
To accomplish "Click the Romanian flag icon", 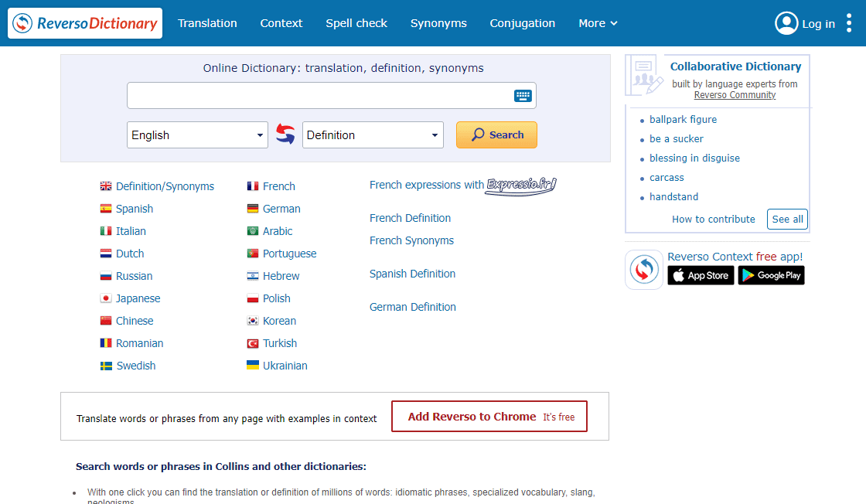I will coord(106,342).
